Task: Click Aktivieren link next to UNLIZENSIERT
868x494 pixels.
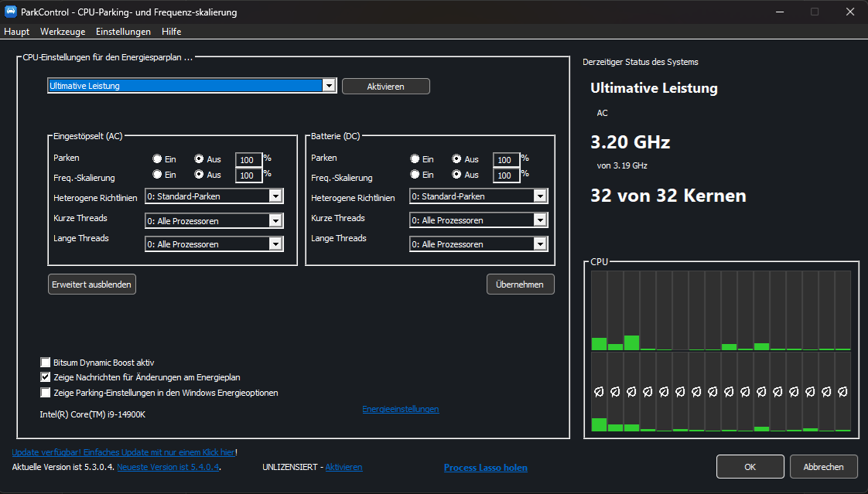Action: pyautogui.click(x=343, y=467)
